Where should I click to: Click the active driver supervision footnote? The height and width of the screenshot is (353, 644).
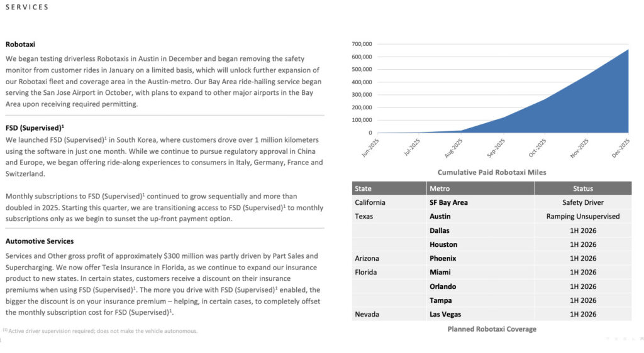(x=101, y=331)
